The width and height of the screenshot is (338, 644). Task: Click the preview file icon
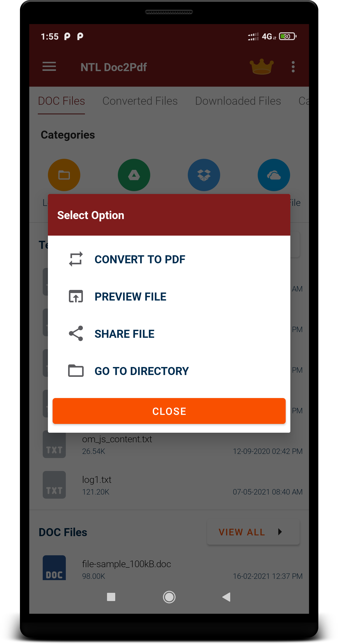point(76,296)
